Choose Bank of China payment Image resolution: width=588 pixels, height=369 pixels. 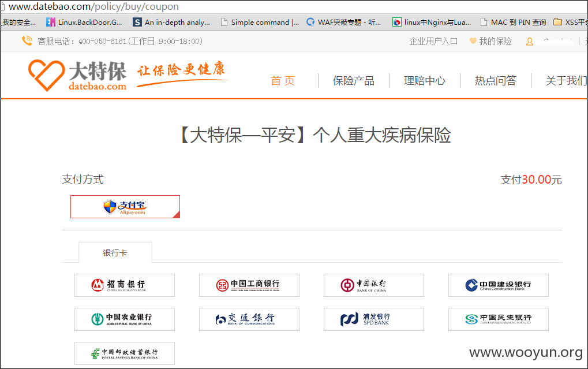[374, 285]
